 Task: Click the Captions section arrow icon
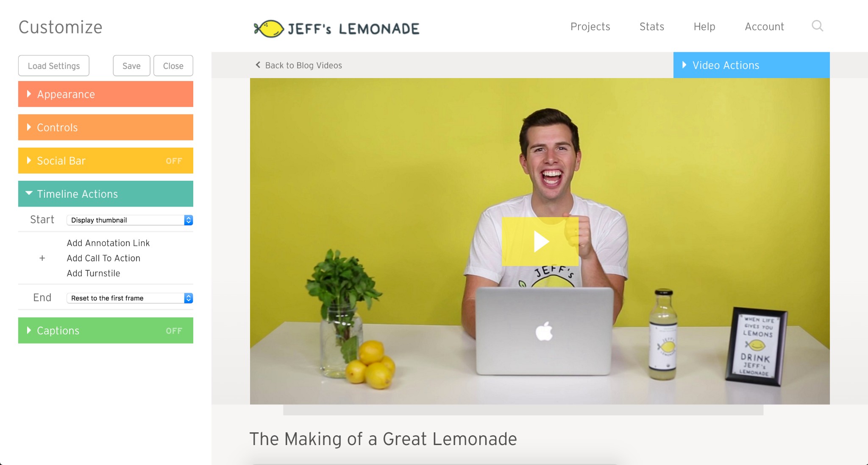tap(29, 330)
